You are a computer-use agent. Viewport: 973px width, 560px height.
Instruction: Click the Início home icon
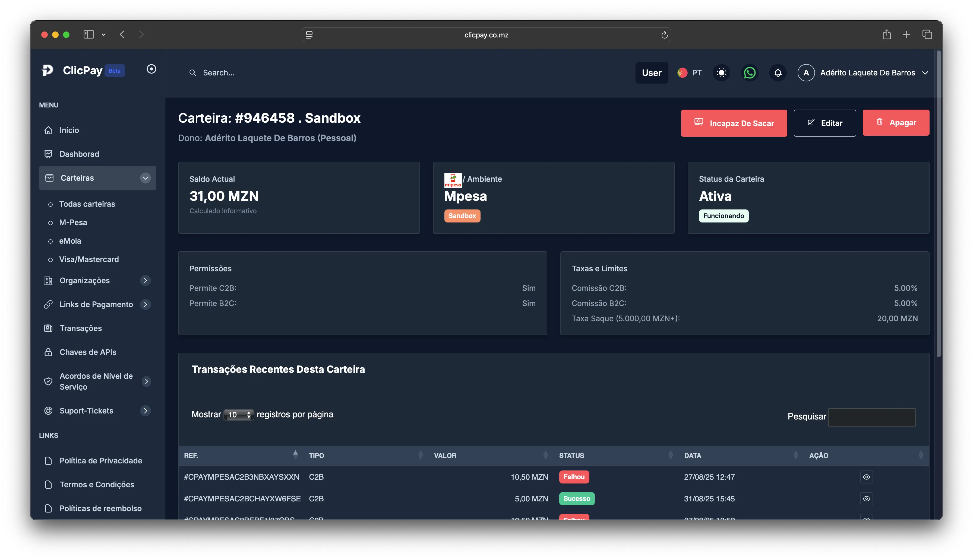click(x=48, y=131)
